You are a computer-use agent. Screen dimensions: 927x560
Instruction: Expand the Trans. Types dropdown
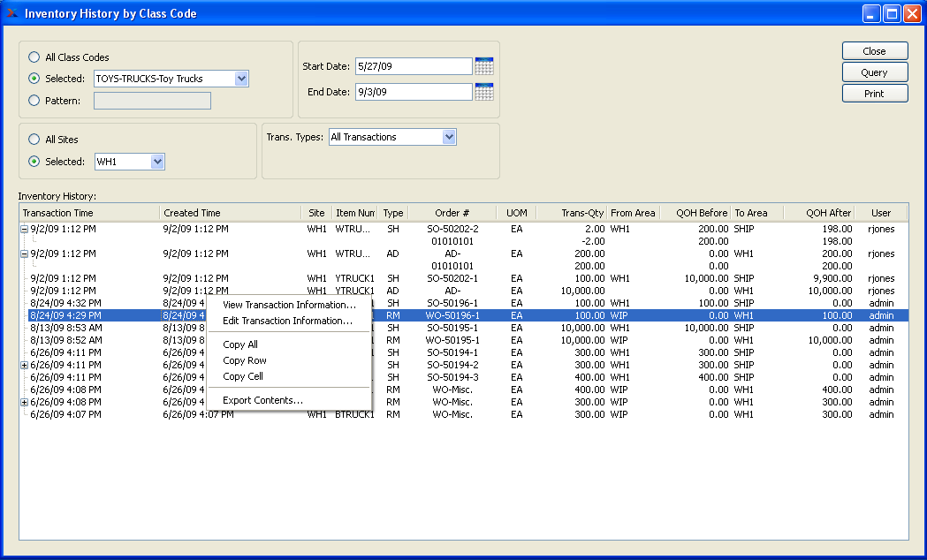[449, 137]
